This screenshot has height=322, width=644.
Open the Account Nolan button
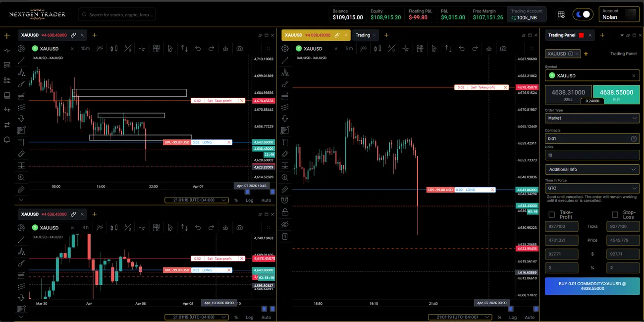(x=619, y=14)
